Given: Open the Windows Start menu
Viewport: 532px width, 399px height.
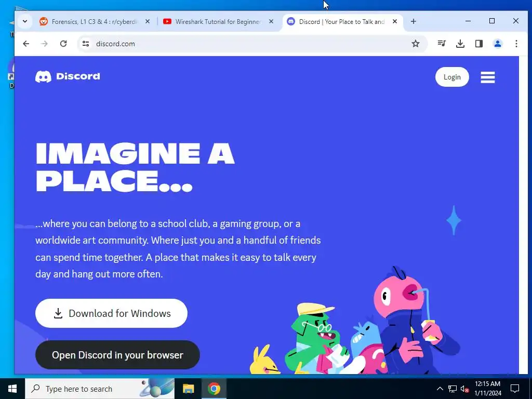Looking at the screenshot, I should pyautogui.click(x=12, y=389).
